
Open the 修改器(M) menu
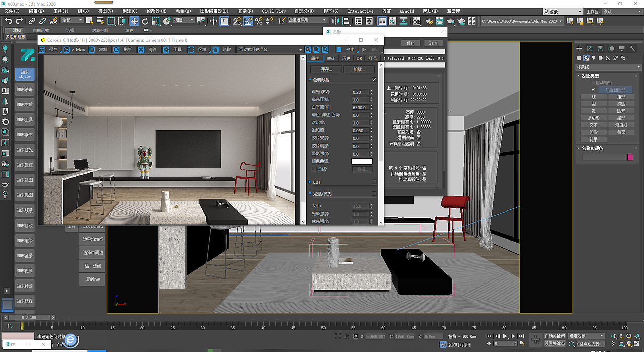(156, 11)
